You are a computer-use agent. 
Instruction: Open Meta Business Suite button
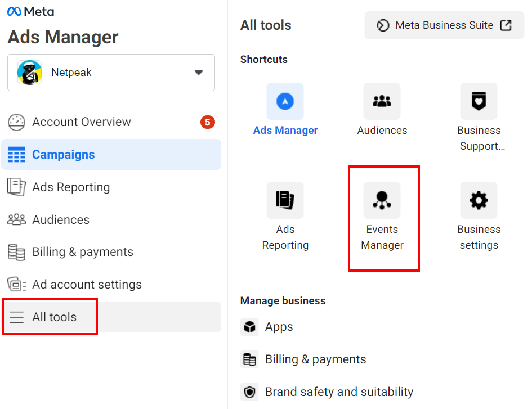pyautogui.click(x=444, y=25)
